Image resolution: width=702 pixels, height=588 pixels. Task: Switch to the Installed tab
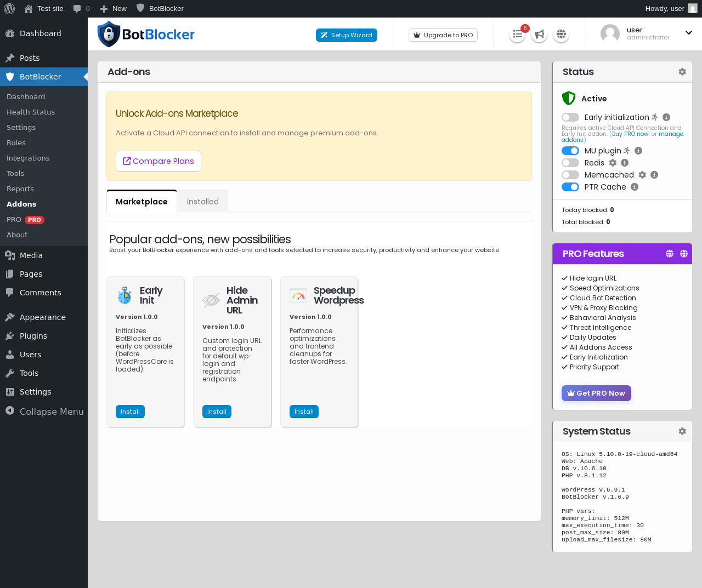(203, 202)
